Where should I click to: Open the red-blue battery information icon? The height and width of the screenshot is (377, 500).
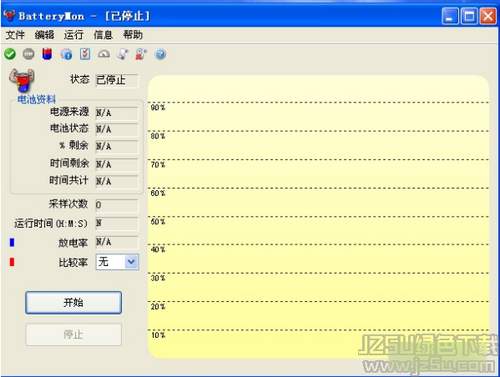(x=47, y=54)
